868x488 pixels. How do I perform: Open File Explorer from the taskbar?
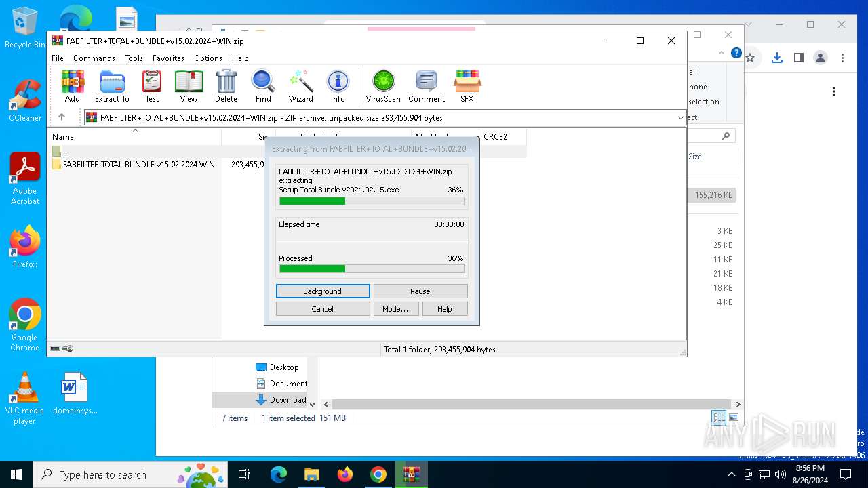(311, 474)
